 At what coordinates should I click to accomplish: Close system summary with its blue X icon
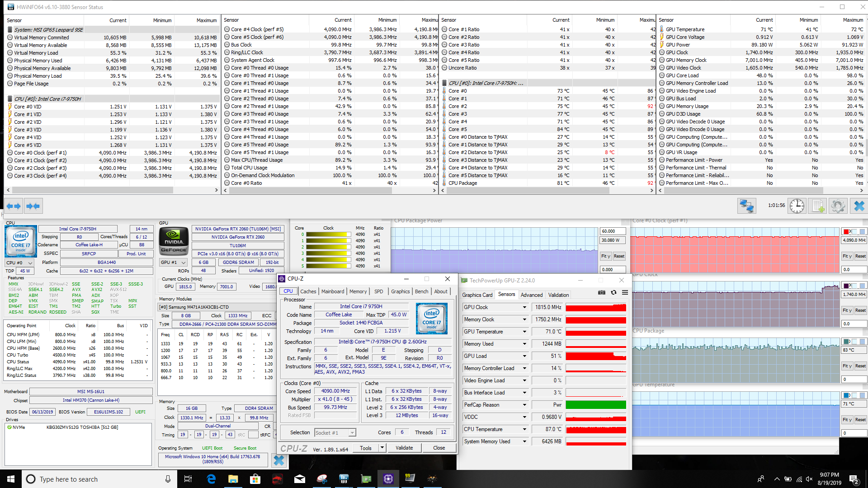(279, 460)
